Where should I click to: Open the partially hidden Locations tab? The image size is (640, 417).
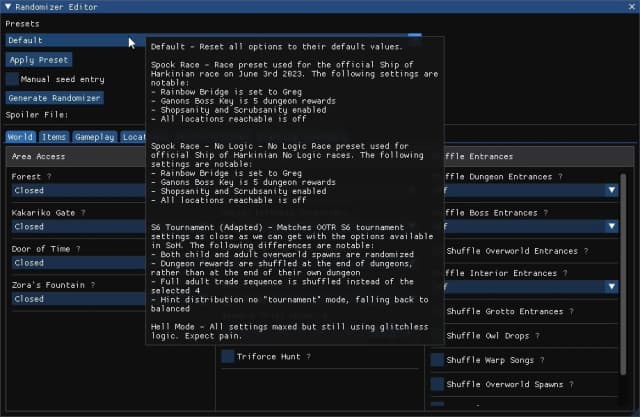point(133,137)
